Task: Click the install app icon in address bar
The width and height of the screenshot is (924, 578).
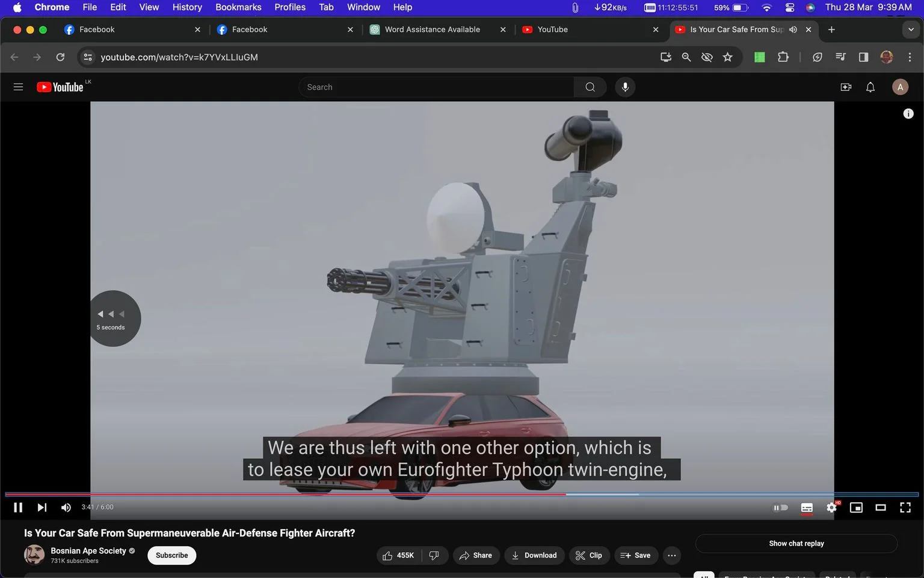Action: coord(666,57)
